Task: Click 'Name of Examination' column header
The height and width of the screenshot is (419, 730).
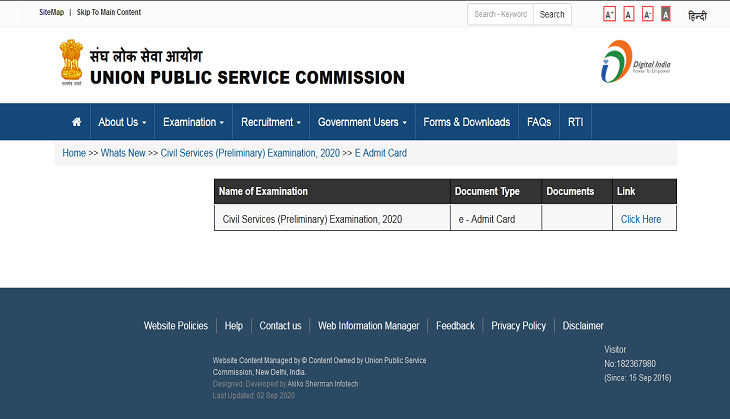Action: click(332, 191)
